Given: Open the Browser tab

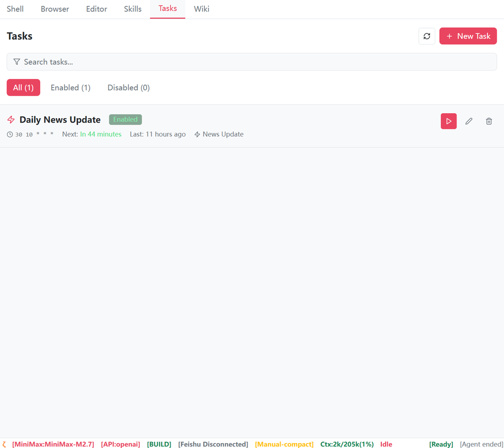Looking at the screenshot, I should (54, 8).
